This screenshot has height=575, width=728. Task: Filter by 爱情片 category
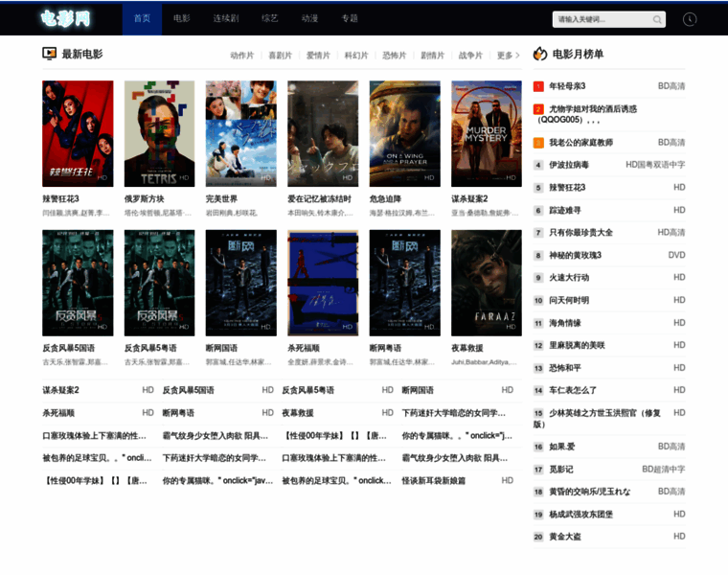(318, 56)
